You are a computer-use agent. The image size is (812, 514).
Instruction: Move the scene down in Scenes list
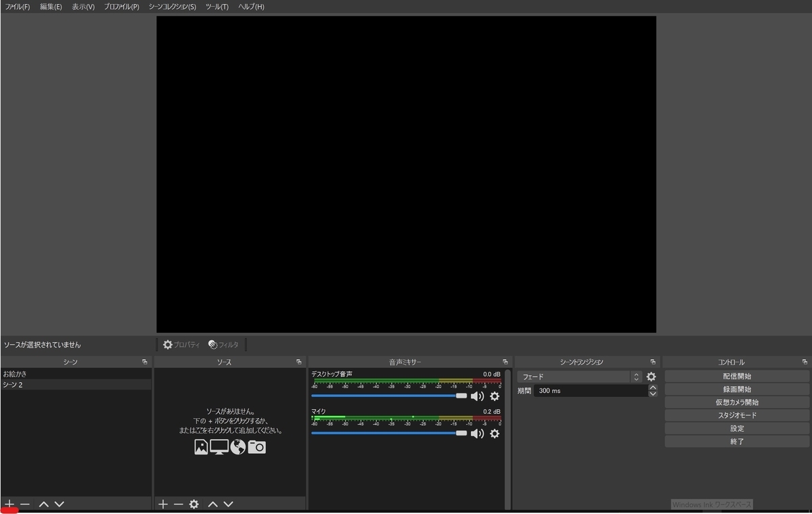59,504
